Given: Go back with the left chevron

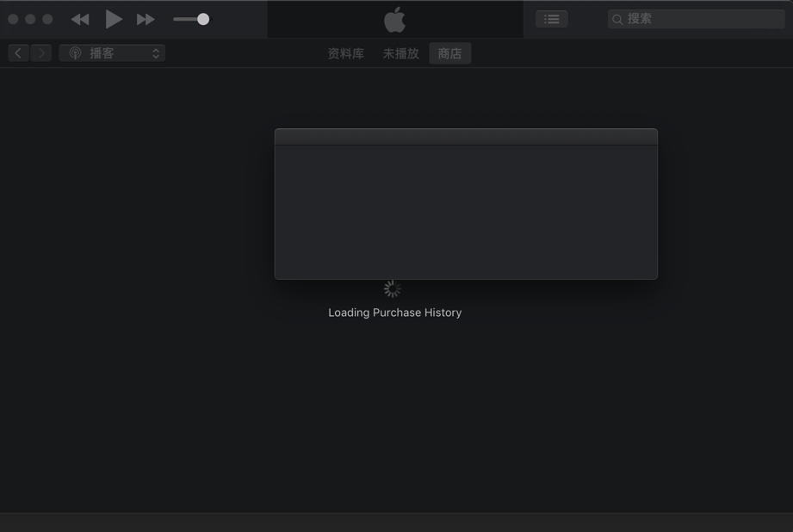Looking at the screenshot, I should 18,53.
